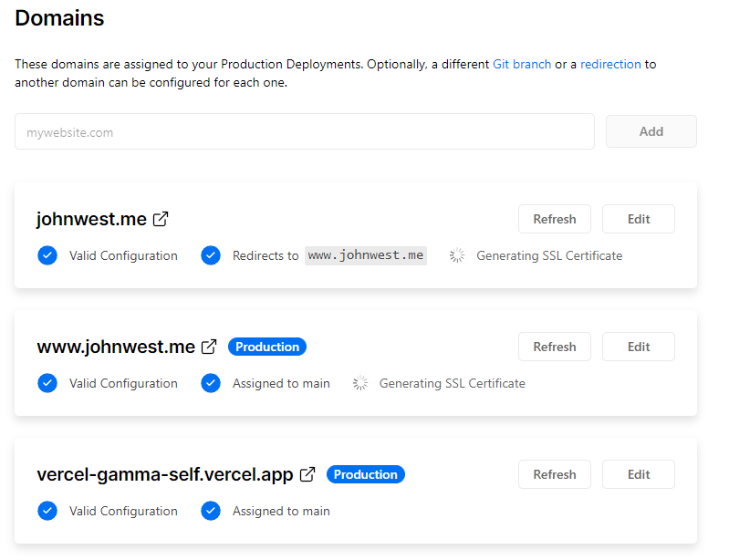This screenshot has width=729, height=560.
Task: Click Assigned to main checkmark for www.johnwest.me
Action: [211, 383]
